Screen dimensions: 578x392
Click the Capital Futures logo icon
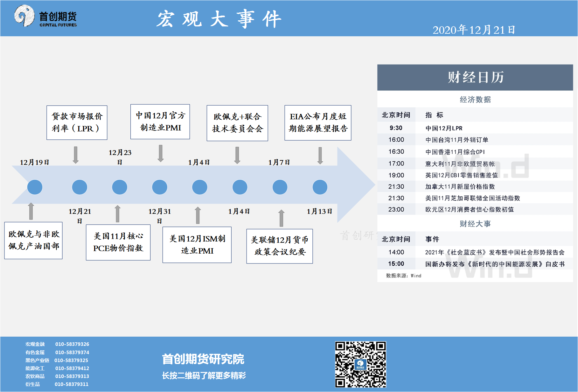(24, 16)
